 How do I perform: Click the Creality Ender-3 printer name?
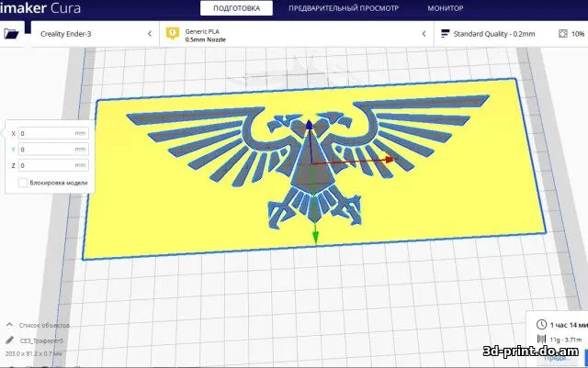65,34
